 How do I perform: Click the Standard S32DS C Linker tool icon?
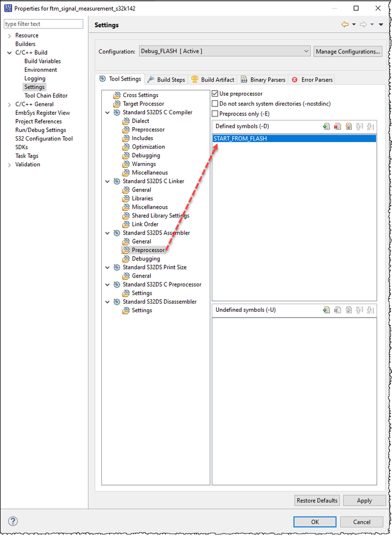[x=117, y=181]
